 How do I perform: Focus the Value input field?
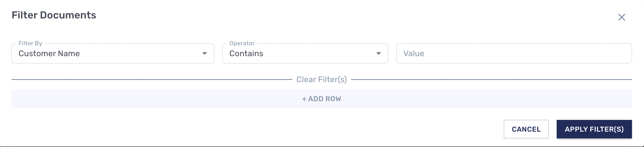tap(514, 53)
